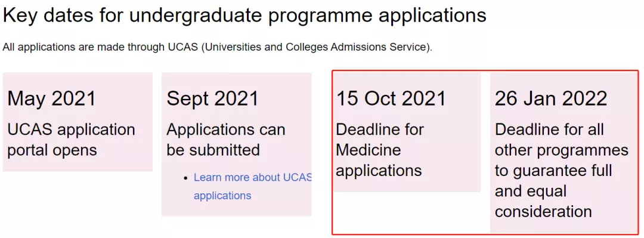Click the All applications are made through sentence

(x=217, y=47)
